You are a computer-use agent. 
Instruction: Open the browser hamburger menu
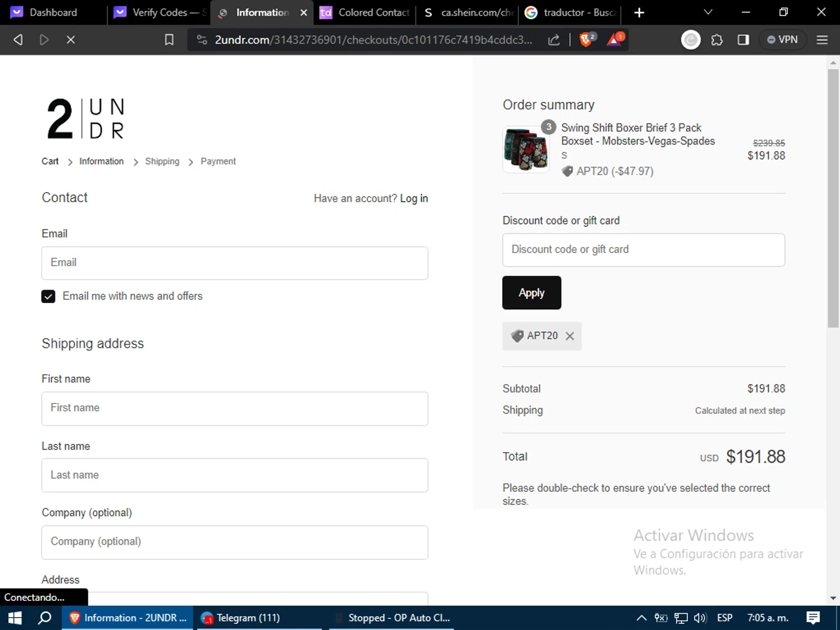(x=822, y=40)
